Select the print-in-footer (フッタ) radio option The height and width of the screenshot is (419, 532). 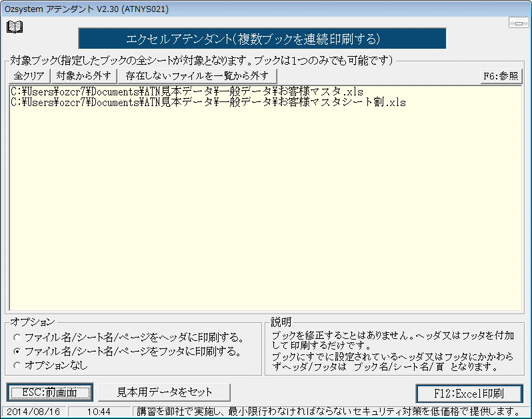127,352
